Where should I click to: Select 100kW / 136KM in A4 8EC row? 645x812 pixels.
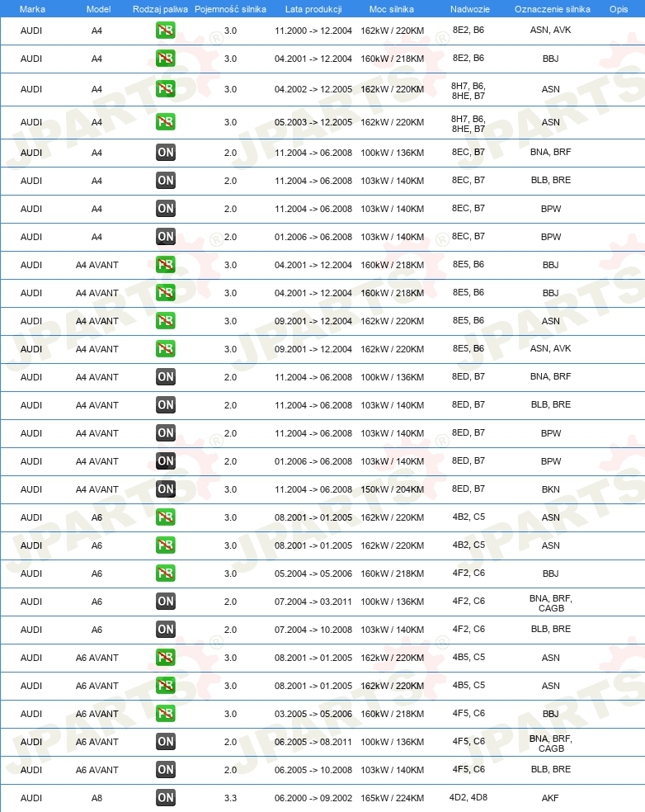click(x=393, y=153)
